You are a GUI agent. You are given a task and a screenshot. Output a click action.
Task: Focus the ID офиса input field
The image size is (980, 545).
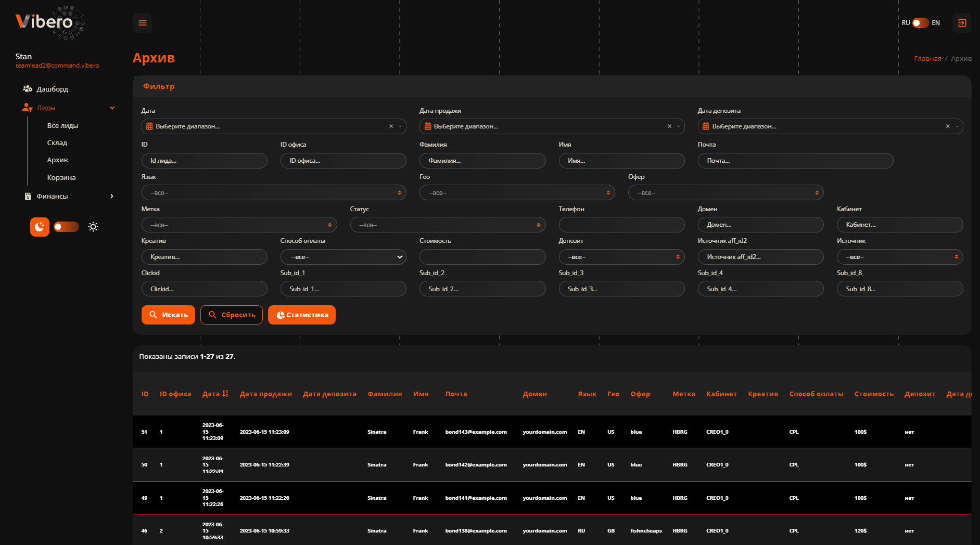click(343, 161)
